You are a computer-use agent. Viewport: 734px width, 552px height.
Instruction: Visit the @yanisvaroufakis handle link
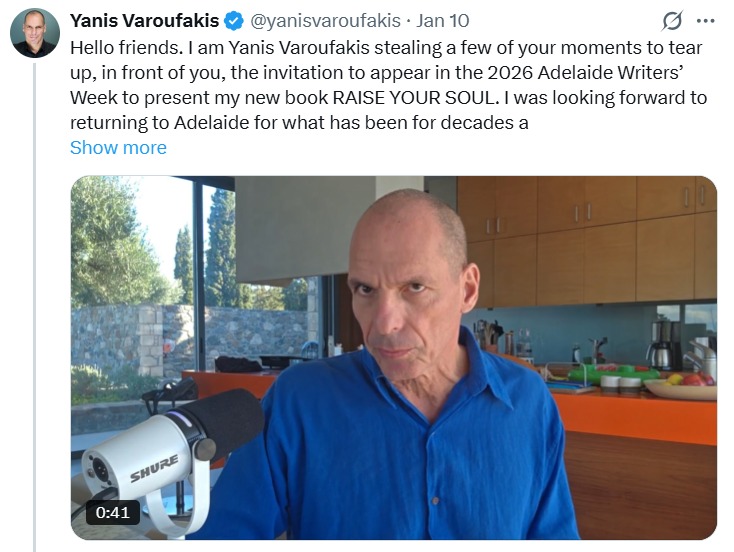tap(326, 21)
